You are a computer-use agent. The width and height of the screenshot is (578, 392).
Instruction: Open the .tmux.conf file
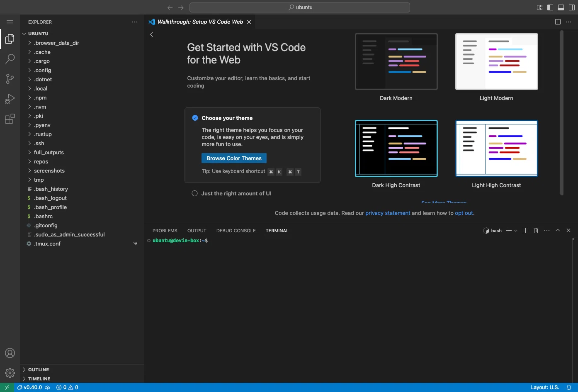(x=82, y=243)
